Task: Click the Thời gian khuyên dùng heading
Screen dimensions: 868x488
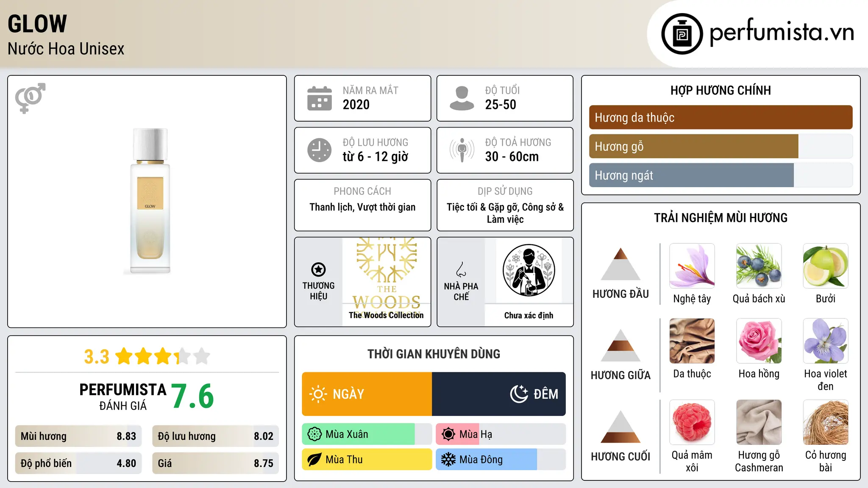Action: click(x=434, y=354)
